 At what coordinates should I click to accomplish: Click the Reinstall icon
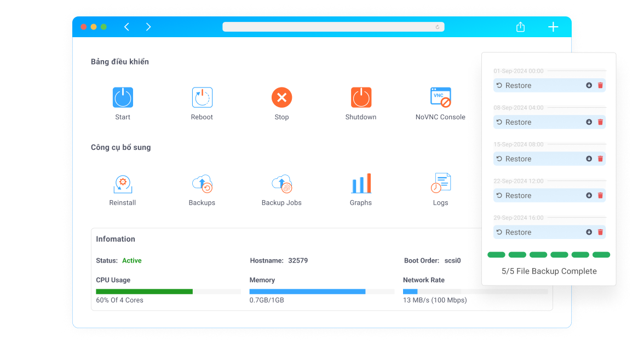coord(123,183)
